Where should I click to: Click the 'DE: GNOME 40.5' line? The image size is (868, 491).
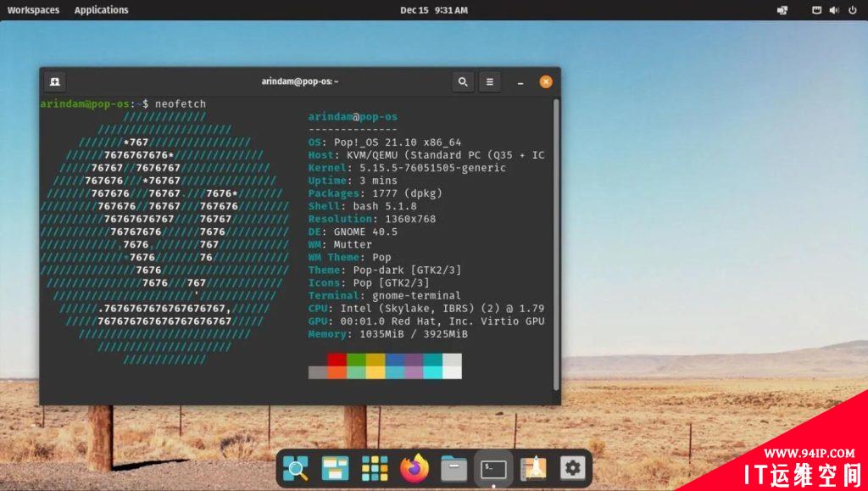pyautogui.click(x=353, y=232)
